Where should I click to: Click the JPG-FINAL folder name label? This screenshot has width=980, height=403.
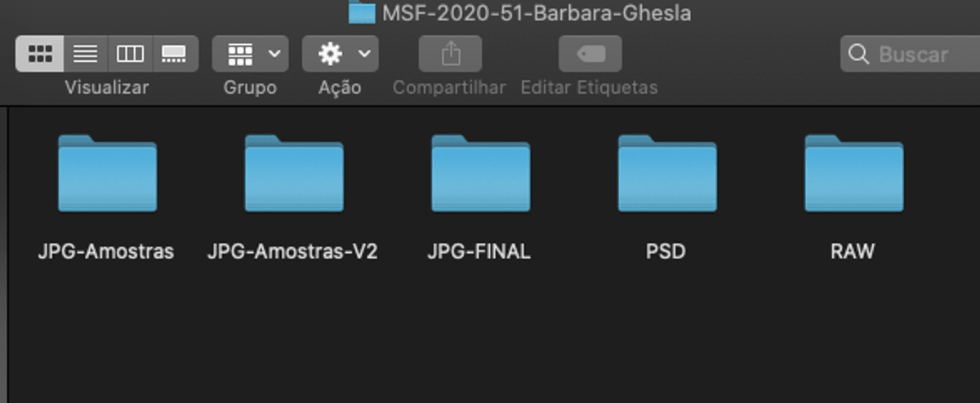(x=479, y=251)
